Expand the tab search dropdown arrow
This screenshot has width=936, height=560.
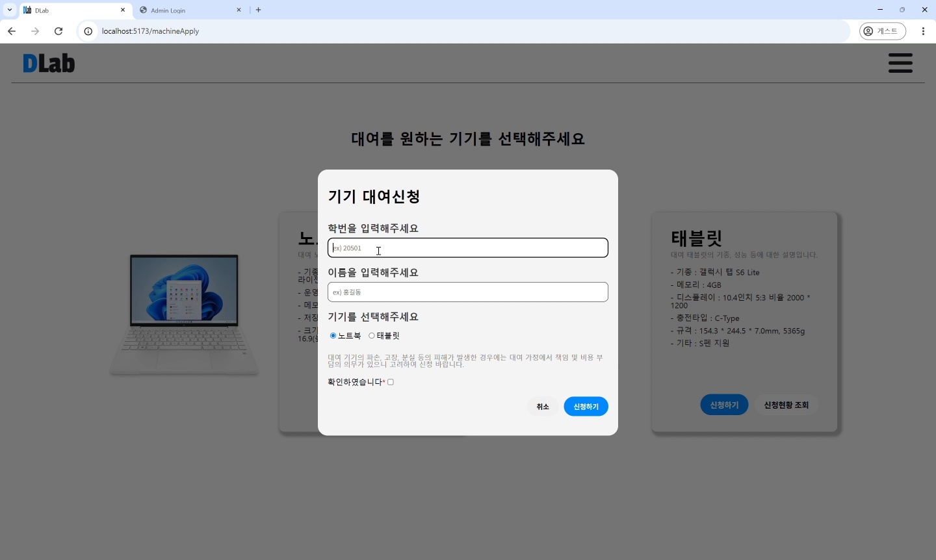[x=10, y=10]
